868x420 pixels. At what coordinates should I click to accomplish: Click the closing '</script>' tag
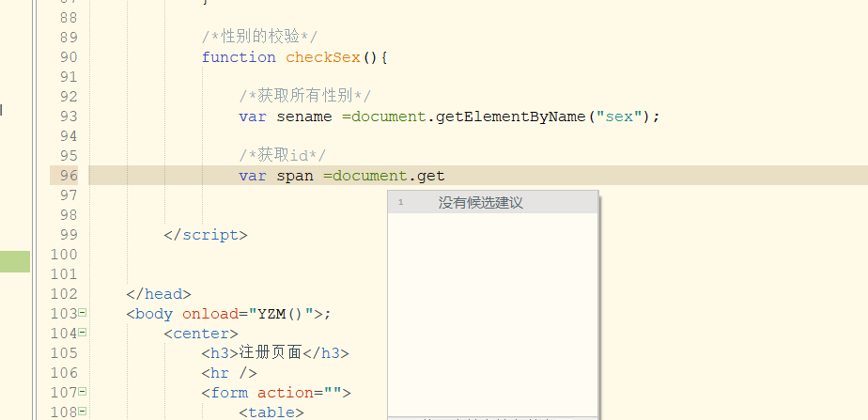coord(206,235)
